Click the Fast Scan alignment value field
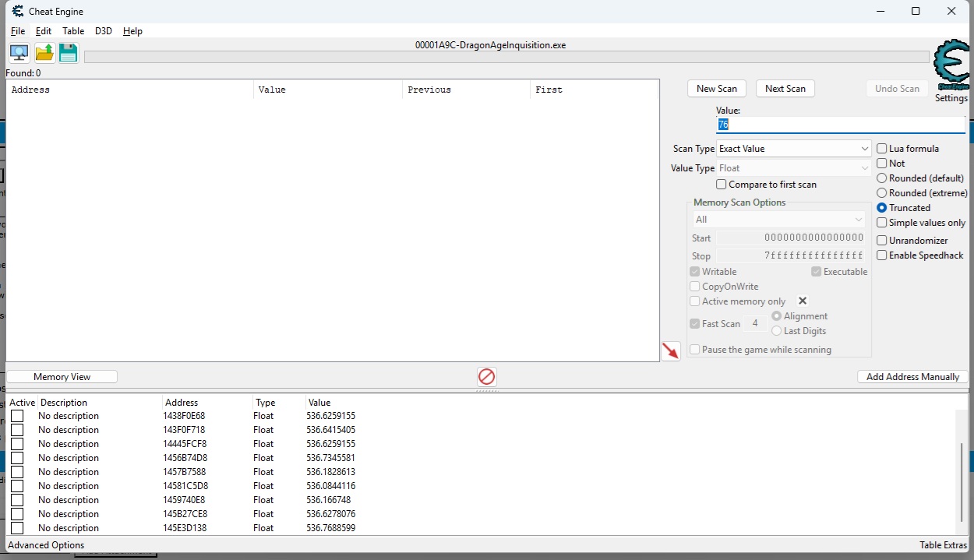The image size is (974, 560). coord(754,324)
